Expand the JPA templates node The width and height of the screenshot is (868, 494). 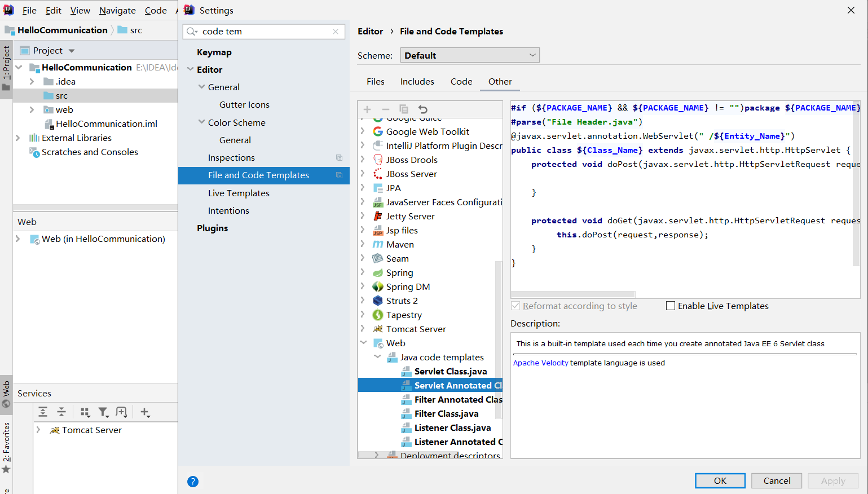(x=363, y=188)
